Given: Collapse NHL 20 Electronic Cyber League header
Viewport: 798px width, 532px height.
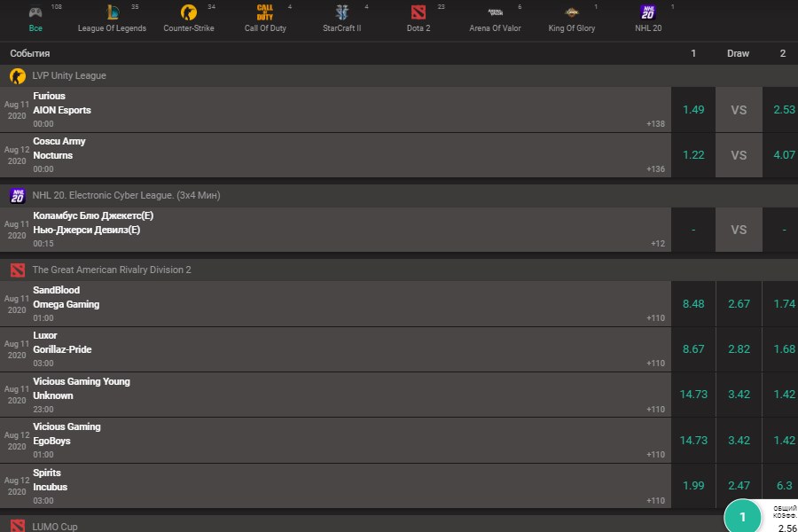Looking at the screenshot, I should 126,195.
